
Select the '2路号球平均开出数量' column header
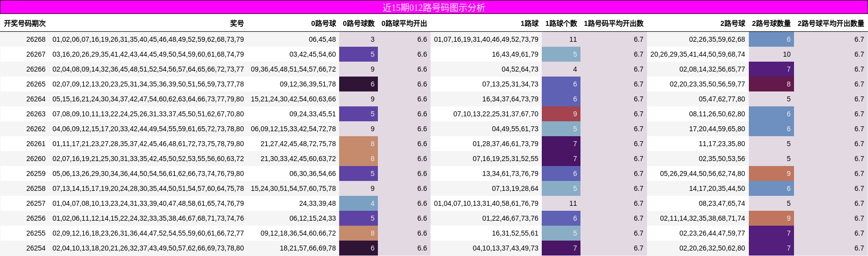831,23
